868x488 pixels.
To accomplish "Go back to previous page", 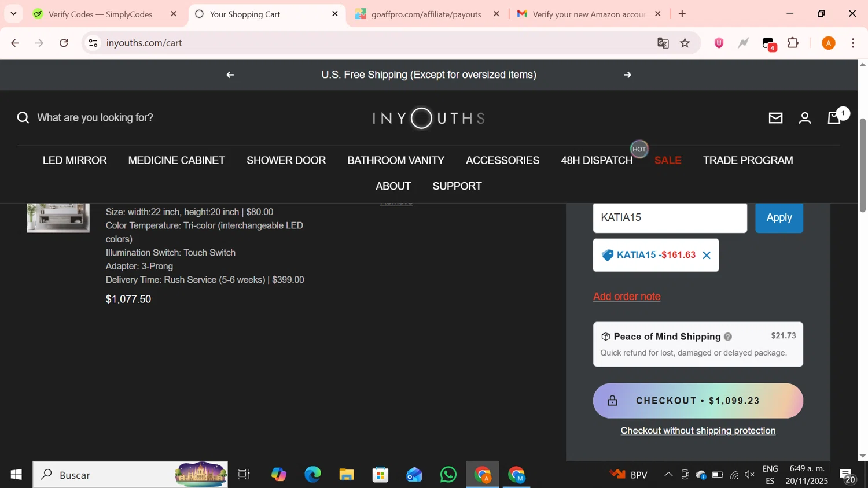I will [15, 43].
